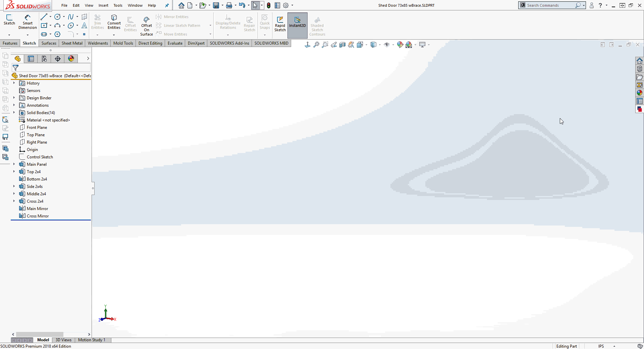The height and width of the screenshot is (349, 644).
Task: Switch to the Motion Study 1 tab
Action: tap(92, 340)
